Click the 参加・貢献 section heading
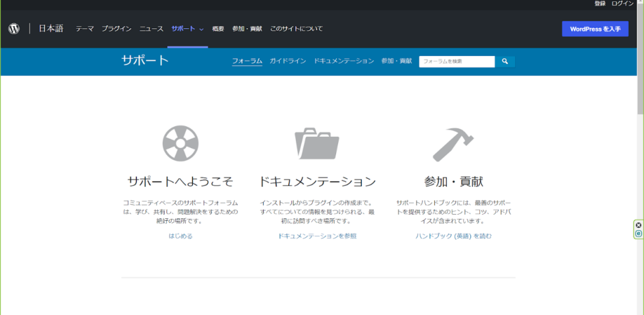The height and width of the screenshot is (315, 644). coord(454,181)
